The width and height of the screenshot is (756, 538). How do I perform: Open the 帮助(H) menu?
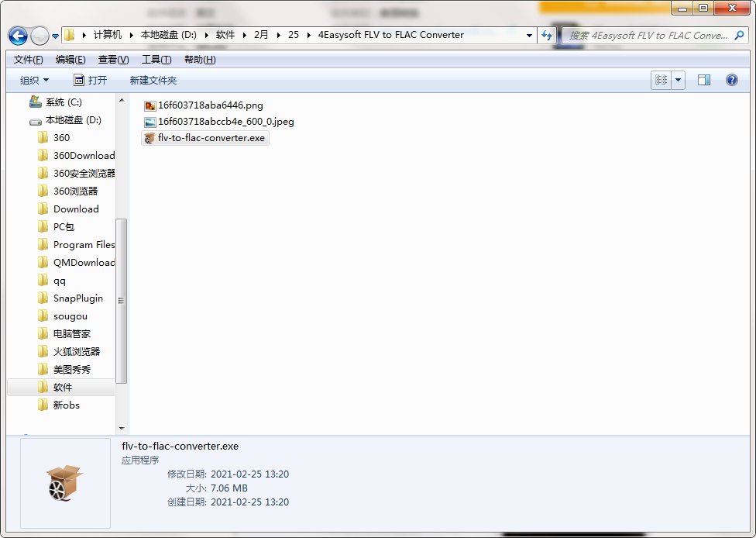pyautogui.click(x=200, y=60)
